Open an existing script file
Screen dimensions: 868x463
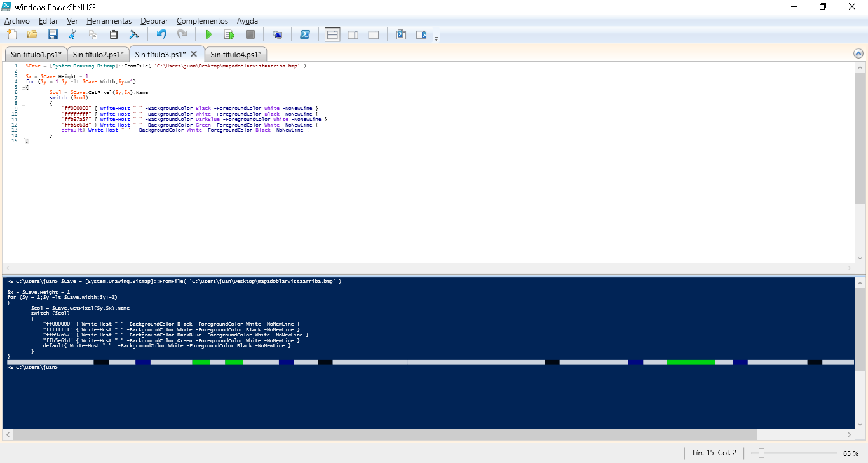pyautogui.click(x=32, y=34)
